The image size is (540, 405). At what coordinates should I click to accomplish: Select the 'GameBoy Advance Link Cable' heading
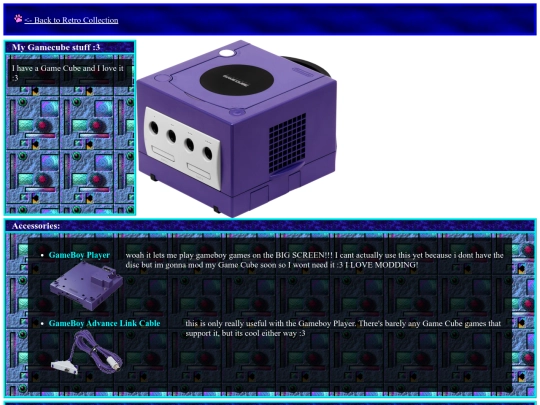[x=104, y=323]
